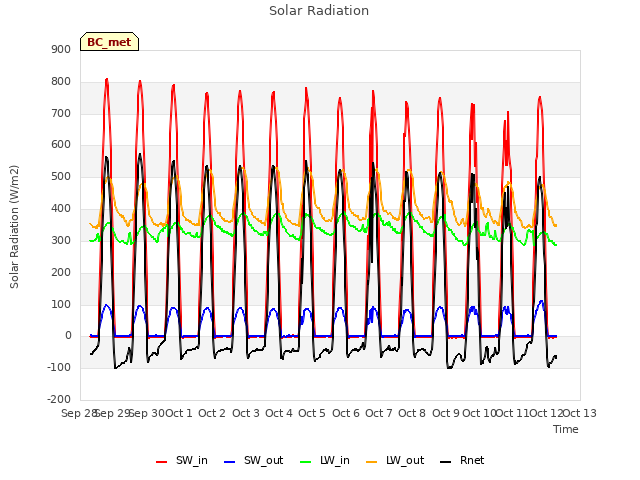640x480 pixels.
Task: Click the Oct 8 x-axis tick label
Action: [x=412, y=413]
